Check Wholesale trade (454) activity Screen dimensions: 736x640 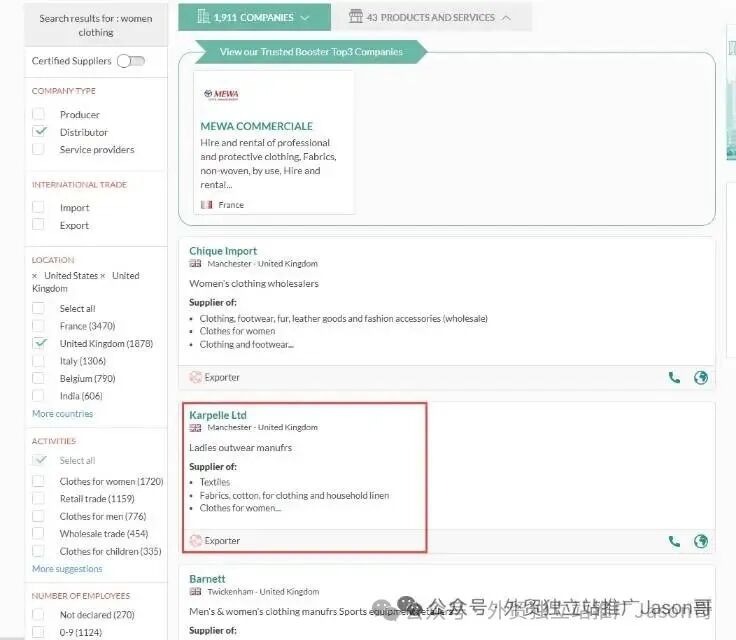coord(38,533)
